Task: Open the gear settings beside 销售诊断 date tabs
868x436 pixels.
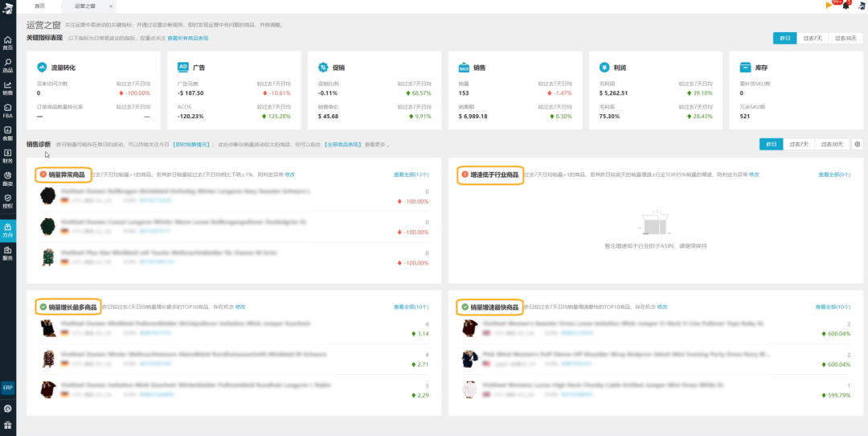Action: pyautogui.click(x=858, y=144)
